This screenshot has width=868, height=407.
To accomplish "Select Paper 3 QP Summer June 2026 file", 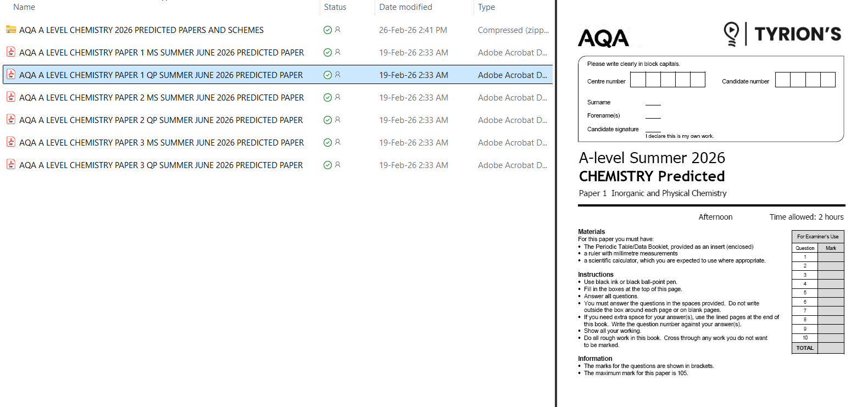I will click(161, 165).
